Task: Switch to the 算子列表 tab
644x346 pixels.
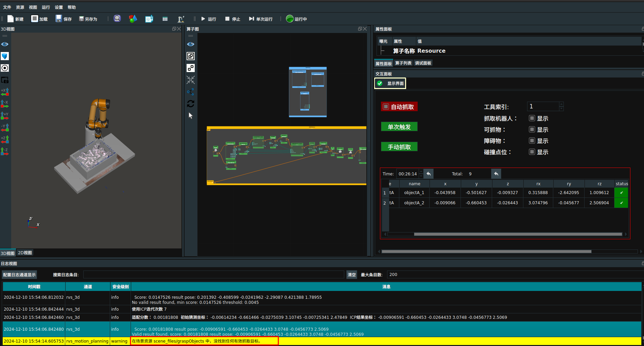Action: [x=403, y=63]
